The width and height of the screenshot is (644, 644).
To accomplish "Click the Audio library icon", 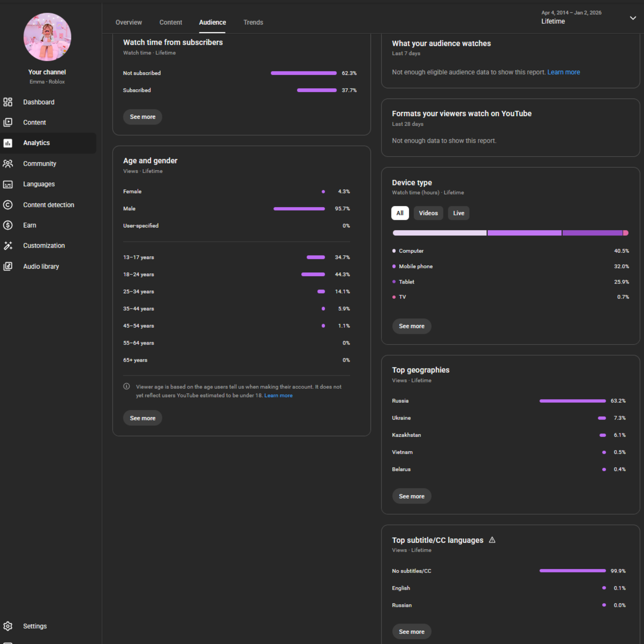I will [x=8, y=266].
